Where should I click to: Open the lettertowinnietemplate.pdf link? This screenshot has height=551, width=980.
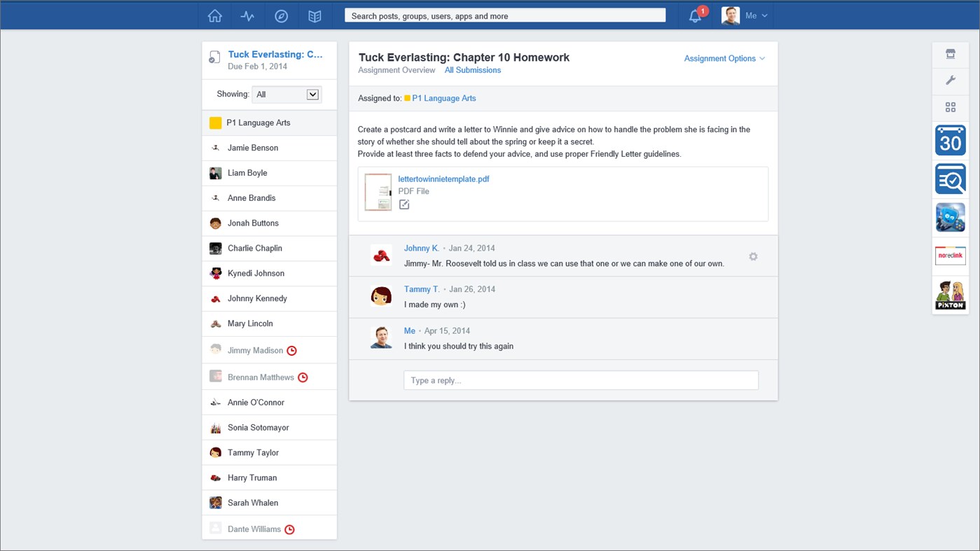(443, 179)
